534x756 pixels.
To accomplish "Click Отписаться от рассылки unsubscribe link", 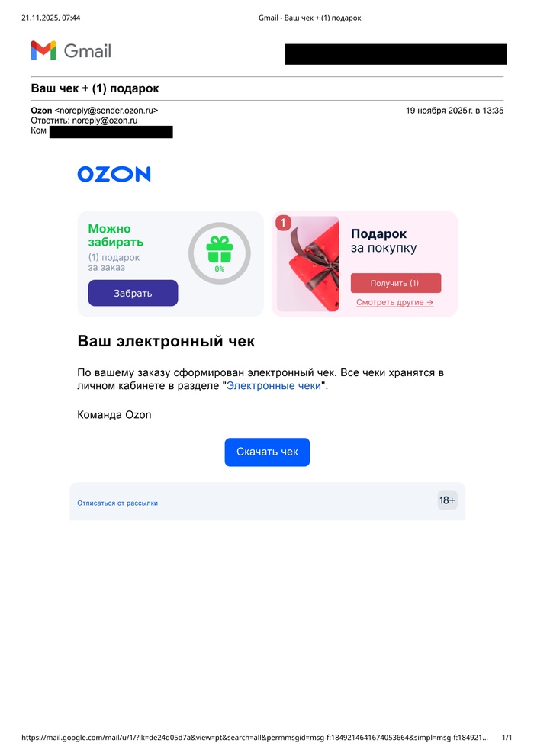I will click(117, 503).
